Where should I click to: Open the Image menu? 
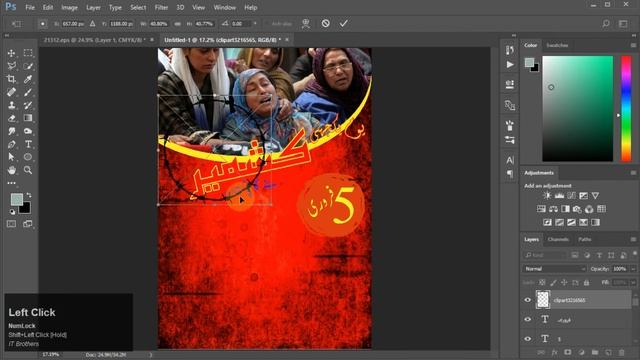(x=69, y=7)
